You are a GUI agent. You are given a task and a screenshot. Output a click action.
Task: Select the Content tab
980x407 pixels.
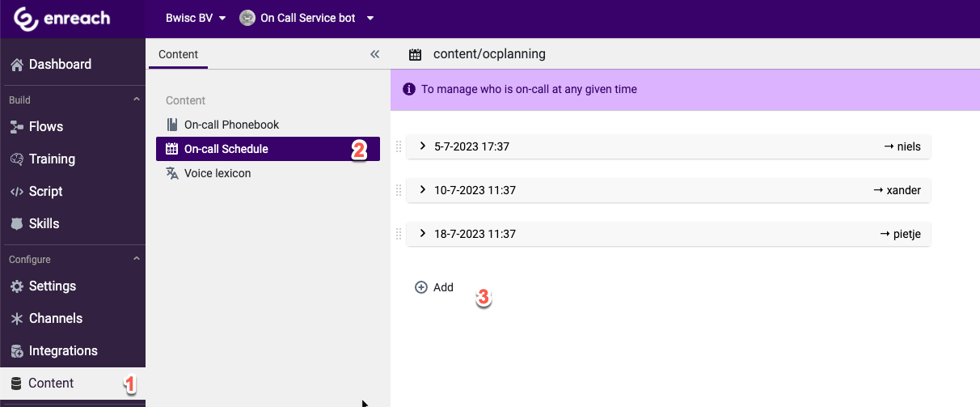click(x=178, y=54)
